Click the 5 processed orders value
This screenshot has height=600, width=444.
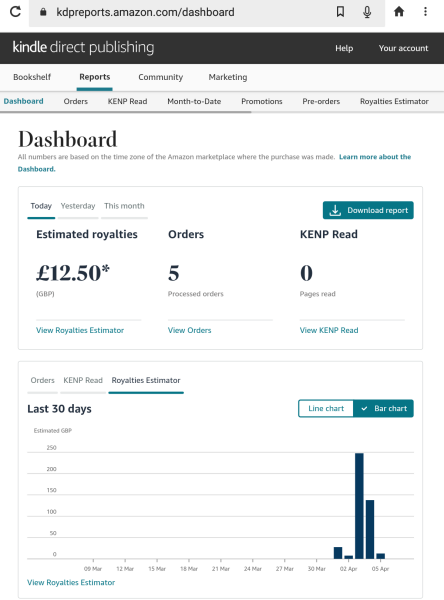click(173, 273)
